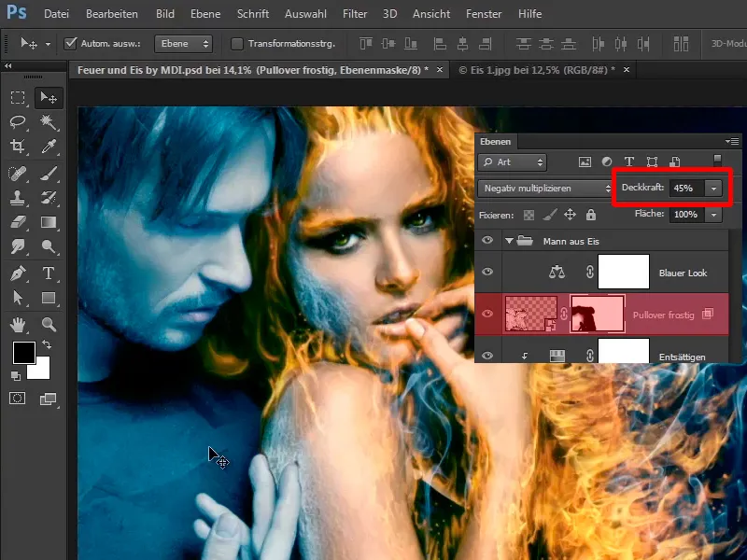Filter layers by type layers icon
The width and height of the screenshot is (747, 560).
tap(628, 161)
